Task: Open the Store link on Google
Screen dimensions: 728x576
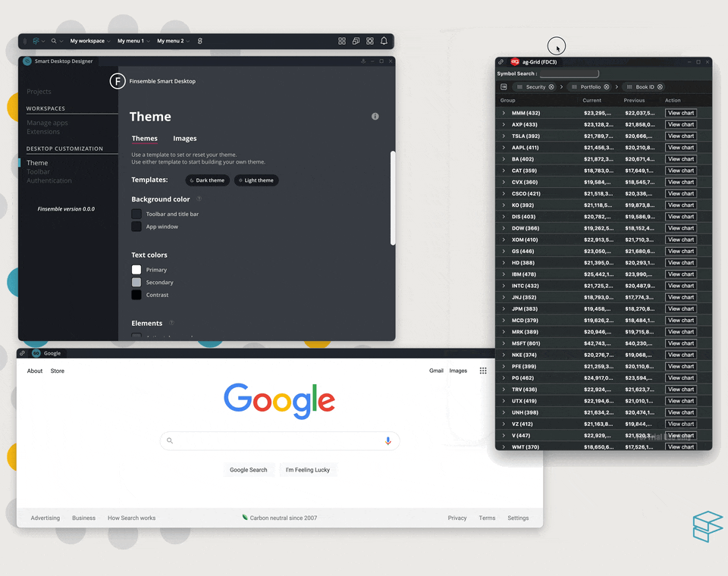Action: pos(58,371)
